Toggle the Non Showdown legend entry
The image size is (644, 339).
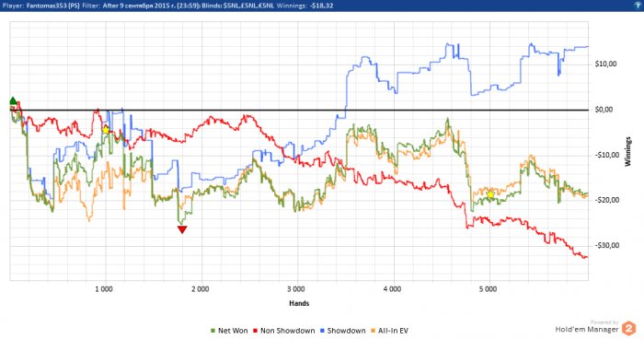point(283,331)
